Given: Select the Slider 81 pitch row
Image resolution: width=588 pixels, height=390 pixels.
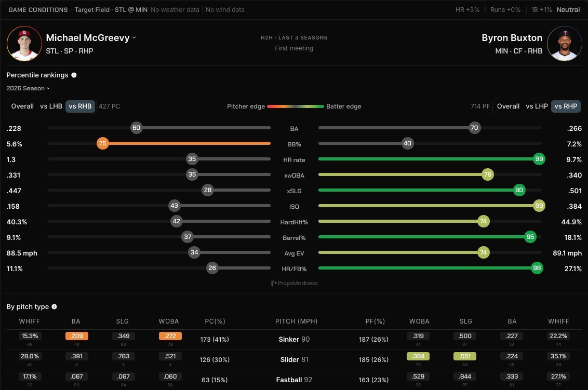Looking at the screenshot, I should pos(294,360).
